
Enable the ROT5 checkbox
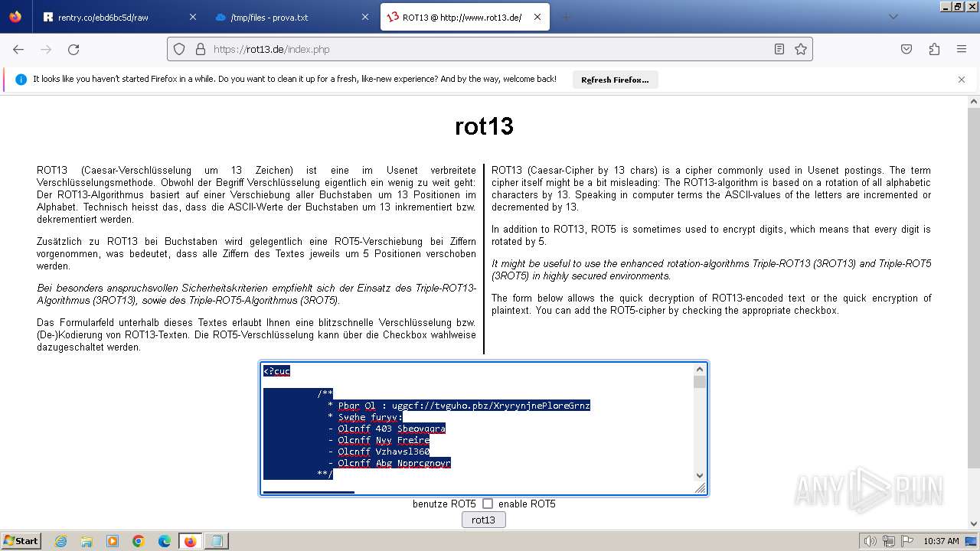pyautogui.click(x=488, y=504)
